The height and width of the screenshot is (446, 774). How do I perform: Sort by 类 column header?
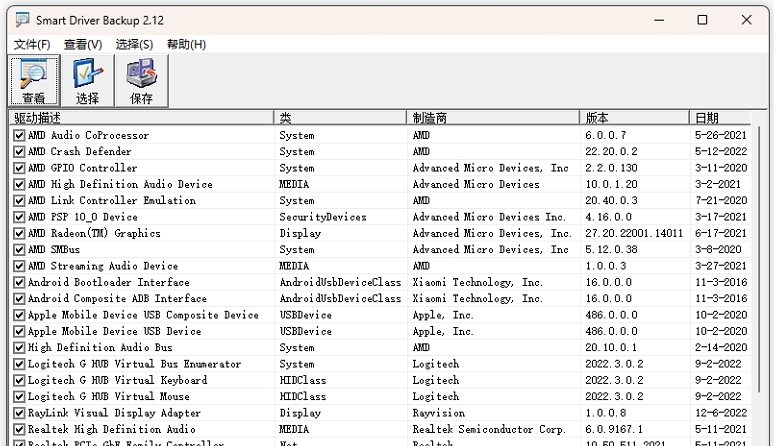point(340,118)
